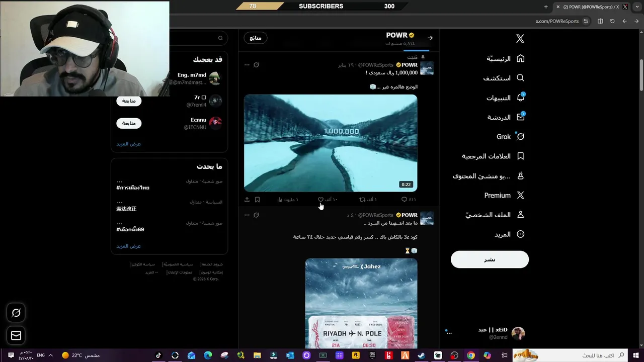
Task: Click the نشر post button
Action: coord(490,259)
